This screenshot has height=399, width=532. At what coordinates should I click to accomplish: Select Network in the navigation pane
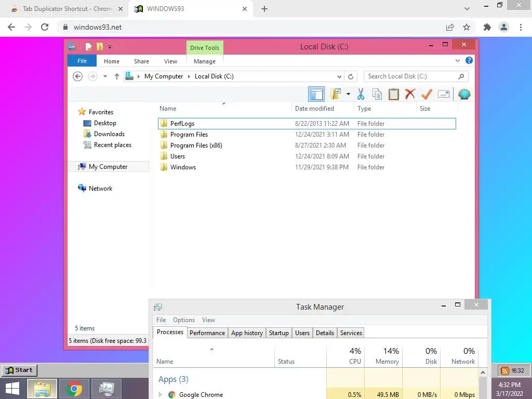coord(100,188)
